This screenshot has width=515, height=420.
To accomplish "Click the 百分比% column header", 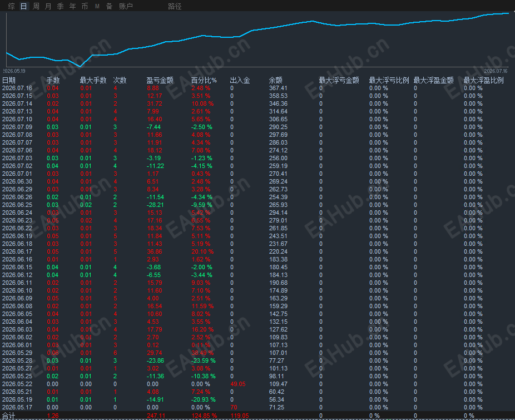I will coord(204,80).
